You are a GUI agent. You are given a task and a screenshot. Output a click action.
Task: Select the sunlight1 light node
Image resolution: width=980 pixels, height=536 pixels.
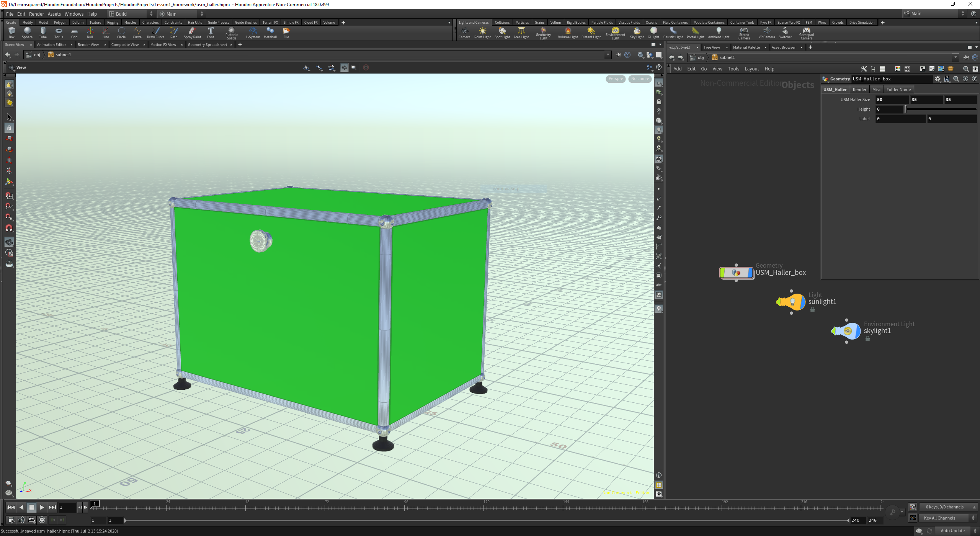click(792, 302)
